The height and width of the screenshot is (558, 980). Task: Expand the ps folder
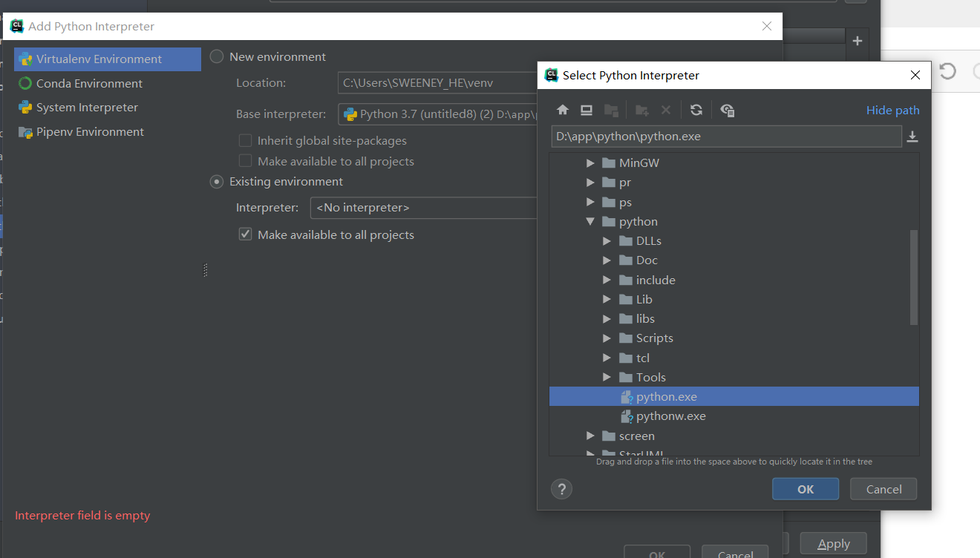pyautogui.click(x=590, y=203)
